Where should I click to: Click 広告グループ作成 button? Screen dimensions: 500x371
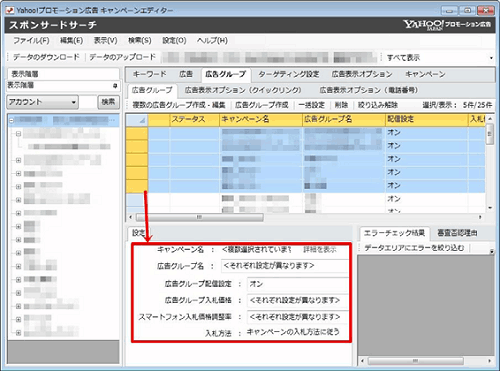tap(262, 105)
